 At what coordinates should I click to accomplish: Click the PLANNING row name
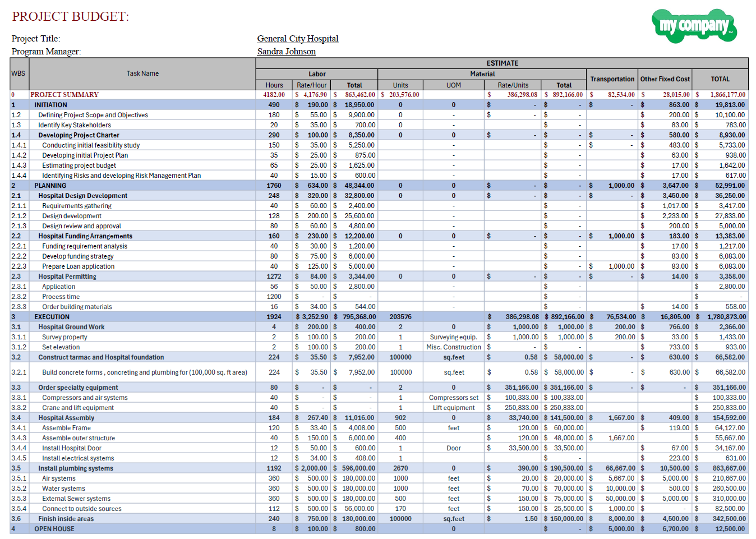click(x=50, y=186)
